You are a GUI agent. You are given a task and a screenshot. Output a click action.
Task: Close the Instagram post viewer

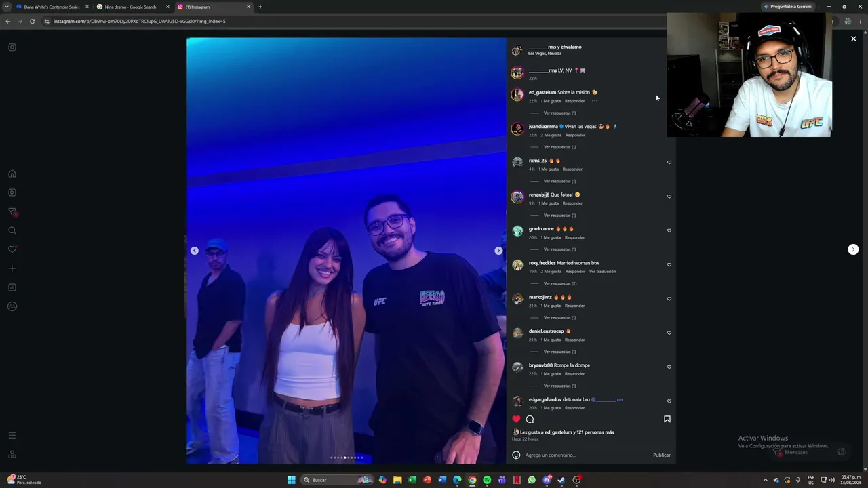click(853, 39)
